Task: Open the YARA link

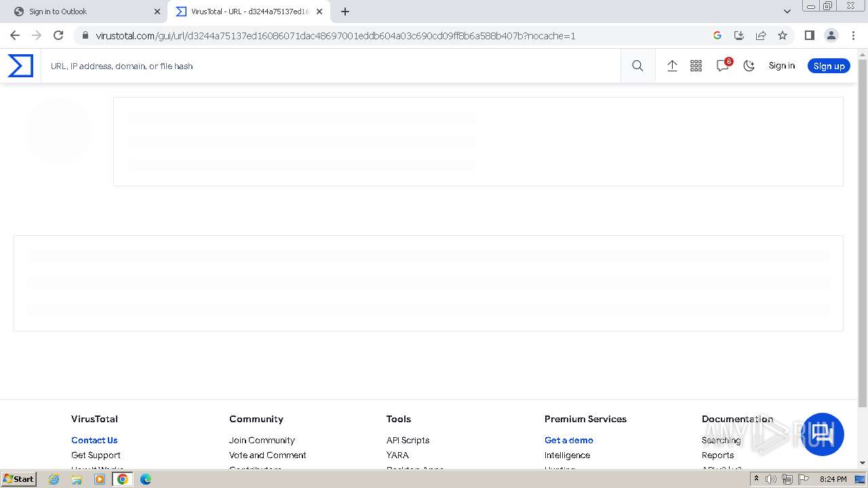Action: click(x=397, y=455)
